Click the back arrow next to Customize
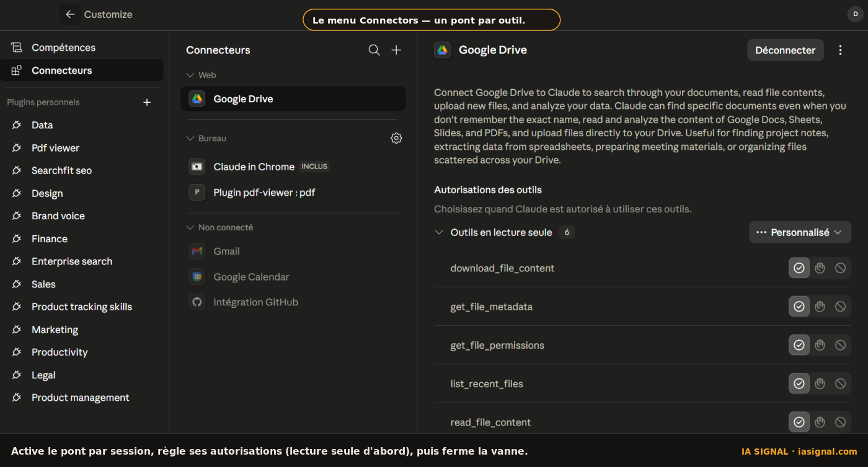The height and width of the screenshot is (467, 868). 70,14
